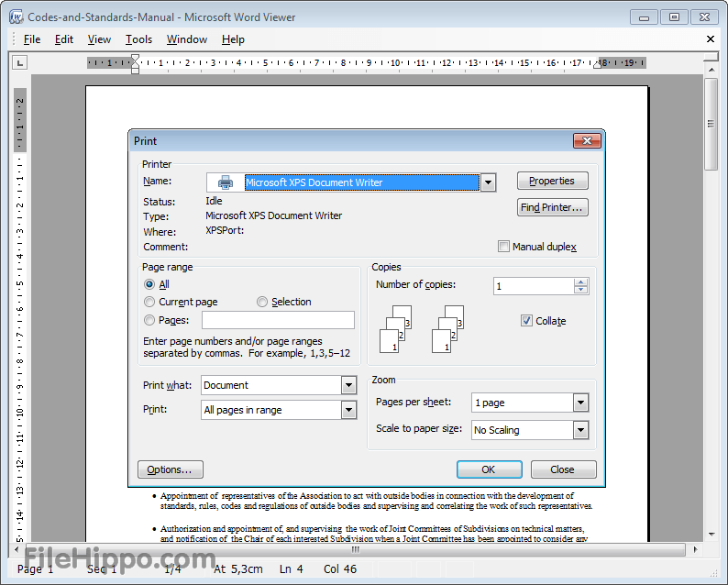Viewport: 728px width, 585px height.
Task: Open the Pages per sheet dropdown
Action: pos(580,403)
